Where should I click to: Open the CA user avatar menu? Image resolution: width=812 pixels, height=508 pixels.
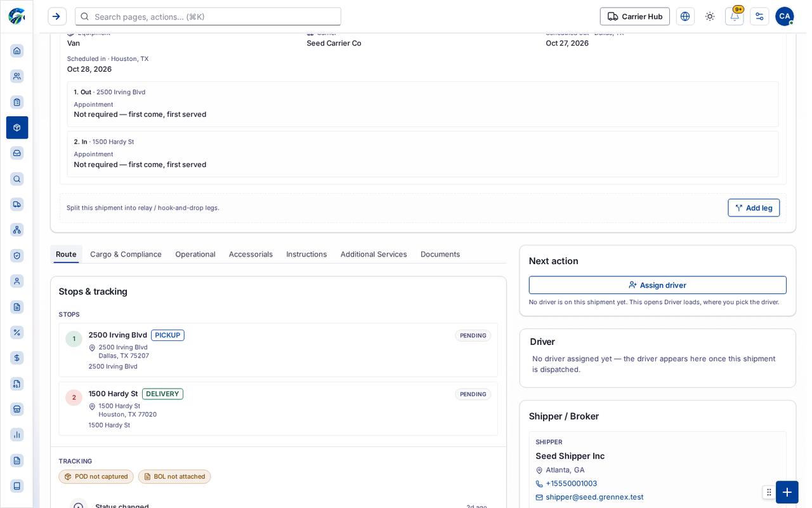pyautogui.click(x=784, y=17)
